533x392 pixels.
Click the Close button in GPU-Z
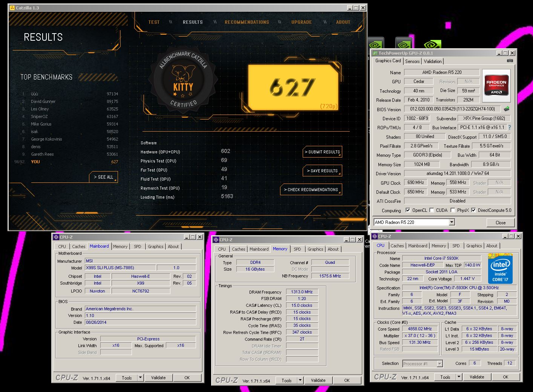point(501,222)
